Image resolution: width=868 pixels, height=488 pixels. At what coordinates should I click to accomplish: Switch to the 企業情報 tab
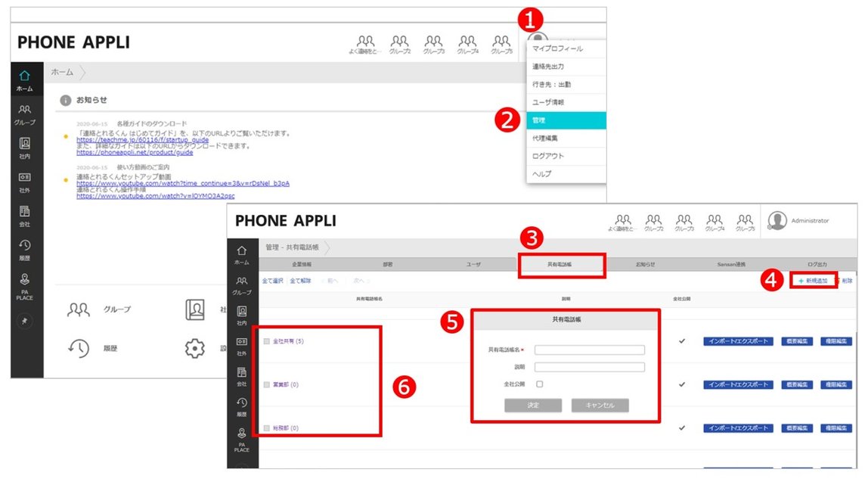(302, 264)
